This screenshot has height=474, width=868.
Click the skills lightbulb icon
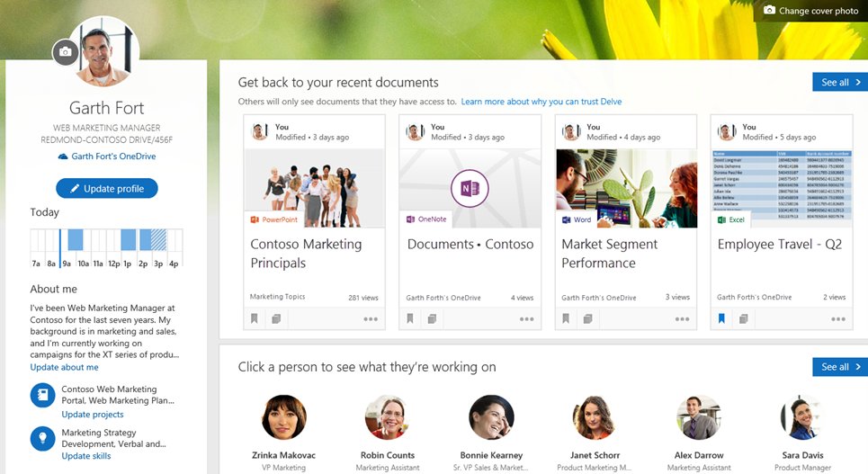(x=42, y=438)
